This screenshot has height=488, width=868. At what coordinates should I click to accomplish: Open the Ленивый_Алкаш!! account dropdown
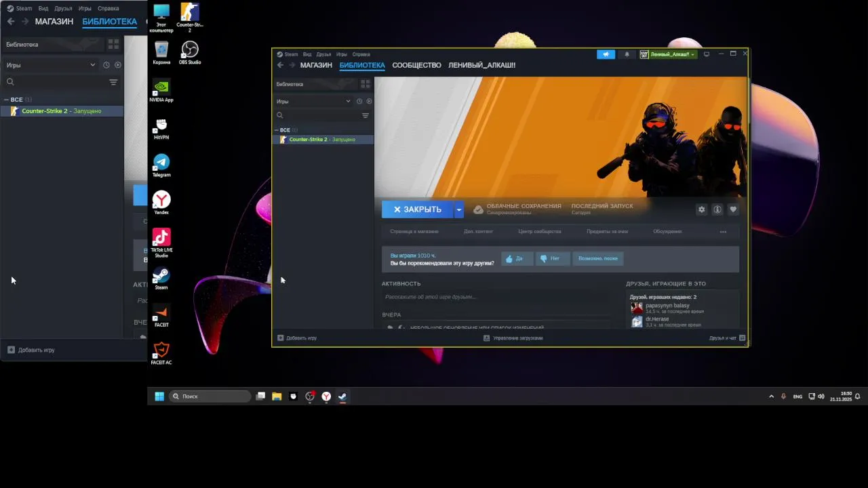coord(668,54)
